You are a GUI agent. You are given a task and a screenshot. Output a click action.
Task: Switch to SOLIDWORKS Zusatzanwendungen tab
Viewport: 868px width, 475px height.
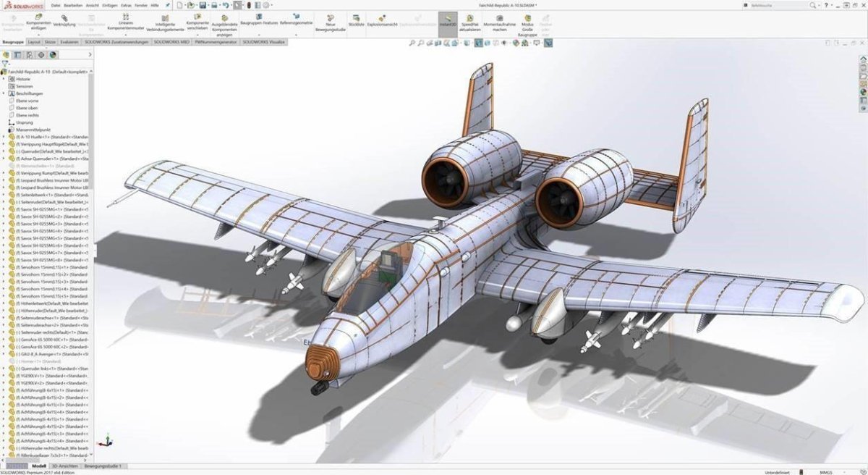[116, 42]
